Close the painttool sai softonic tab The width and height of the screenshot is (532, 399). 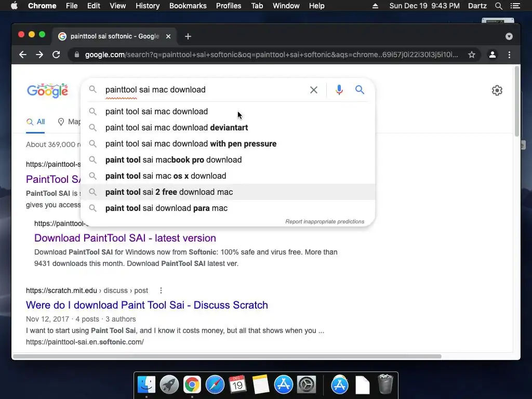tap(168, 36)
